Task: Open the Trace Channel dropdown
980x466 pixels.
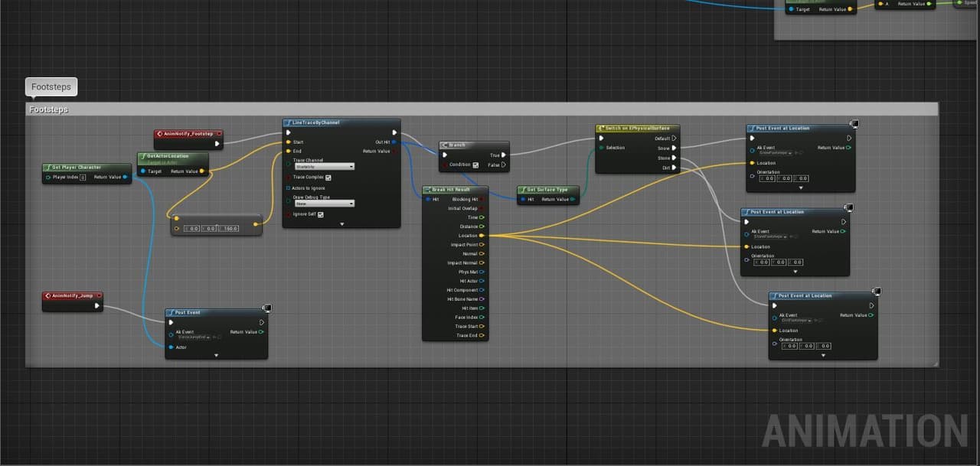Action: pyautogui.click(x=325, y=166)
